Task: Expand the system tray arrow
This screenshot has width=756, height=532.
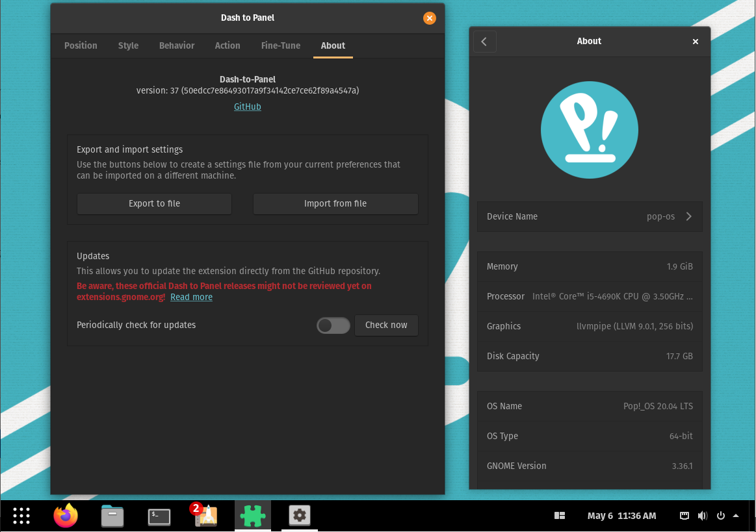Action: (736, 516)
